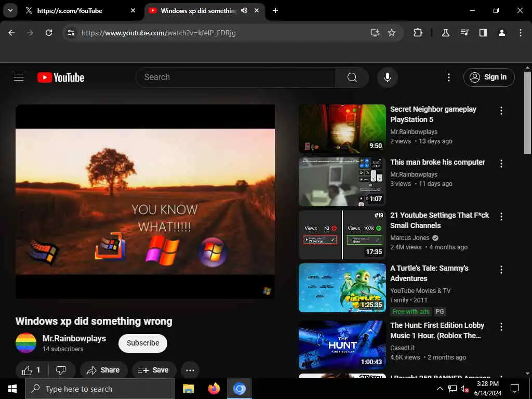Go forward one page
Viewport: 532px width, 399px height.
click(30, 33)
